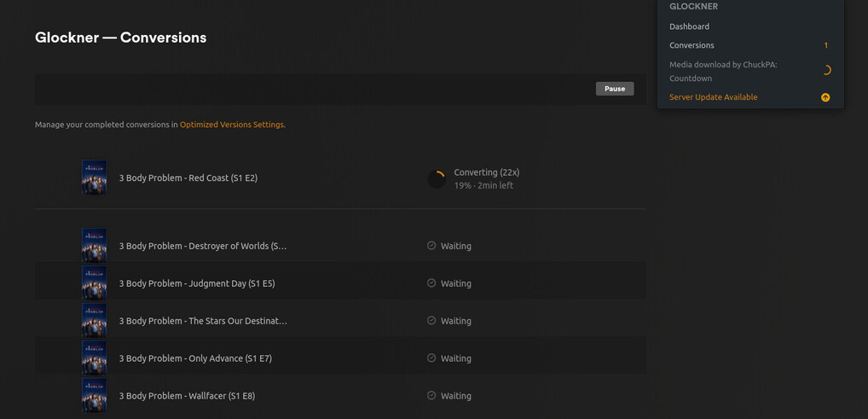Viewport: 868px width, 419px height.
Task: Click the Server Update Available arrow icon
Action: [x=825, y=97]
